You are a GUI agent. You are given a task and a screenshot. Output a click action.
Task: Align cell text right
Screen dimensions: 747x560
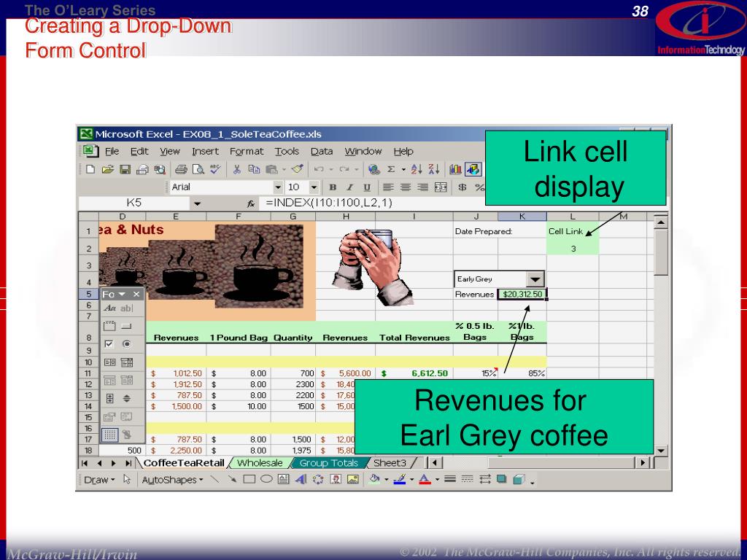422,187
